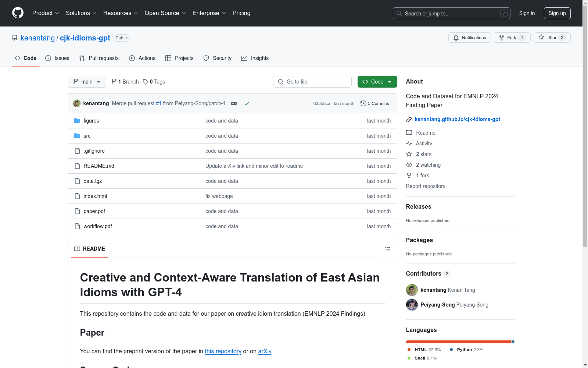Viewport: 588px width, 368px height.
Task: Click the star icon beside '2 stars'
Action: coord(409,154)
